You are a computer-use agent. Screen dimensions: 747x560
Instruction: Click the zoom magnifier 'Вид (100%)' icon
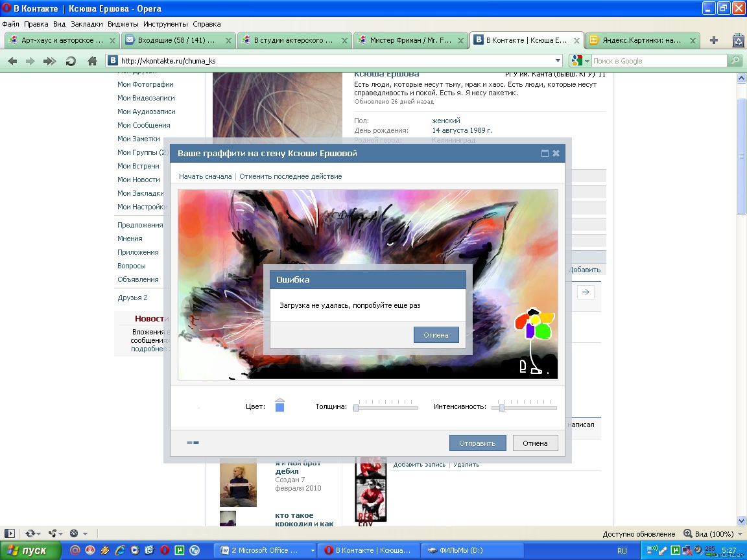pos(688,534)
